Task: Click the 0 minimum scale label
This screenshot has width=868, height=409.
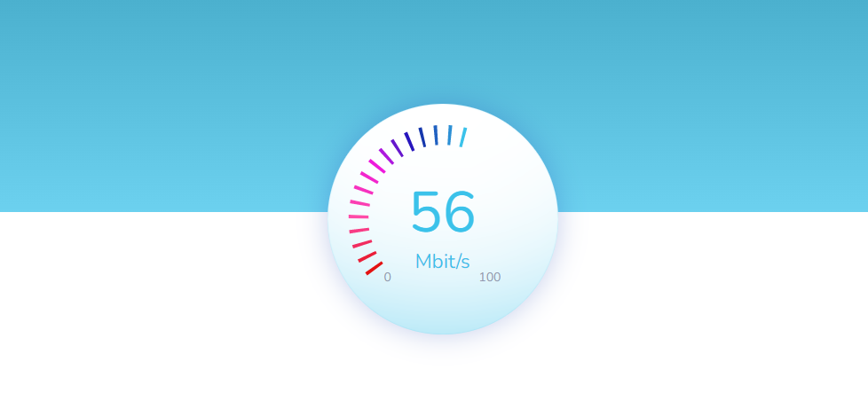Action: 388,278
